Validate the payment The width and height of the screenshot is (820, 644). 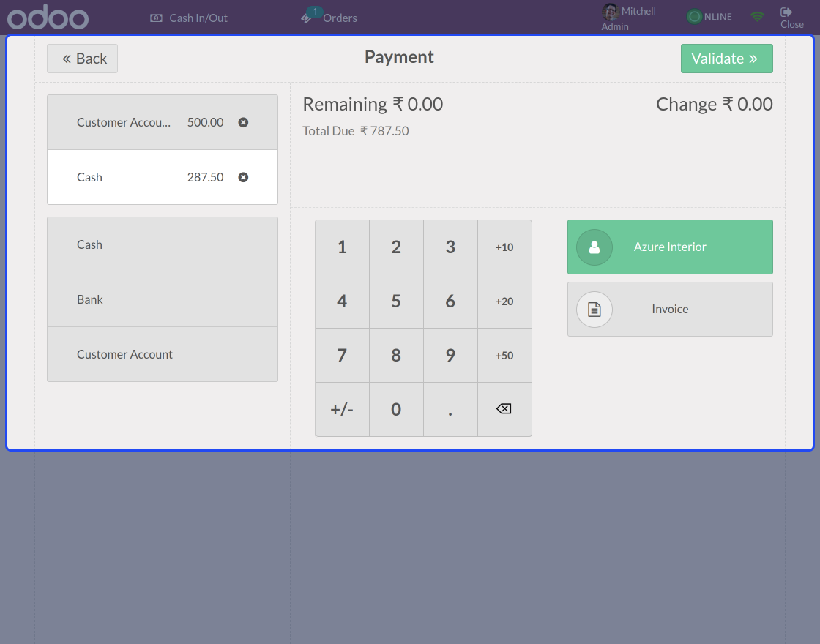[726, 59]
